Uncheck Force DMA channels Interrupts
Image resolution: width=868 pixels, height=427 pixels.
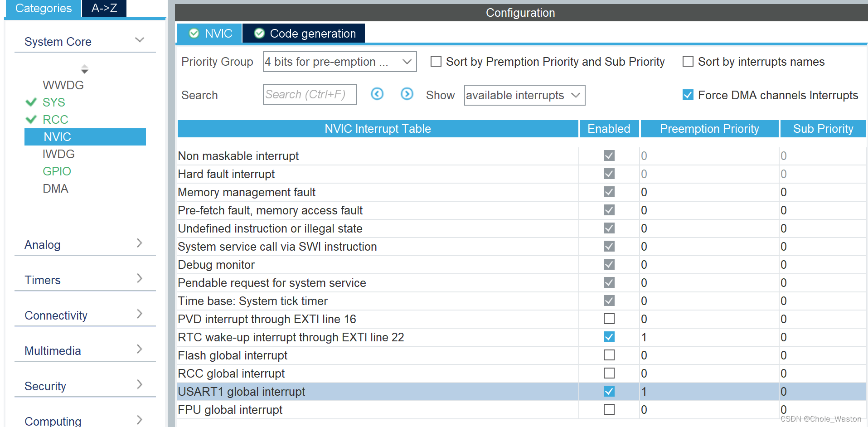[x=688, y=95]
